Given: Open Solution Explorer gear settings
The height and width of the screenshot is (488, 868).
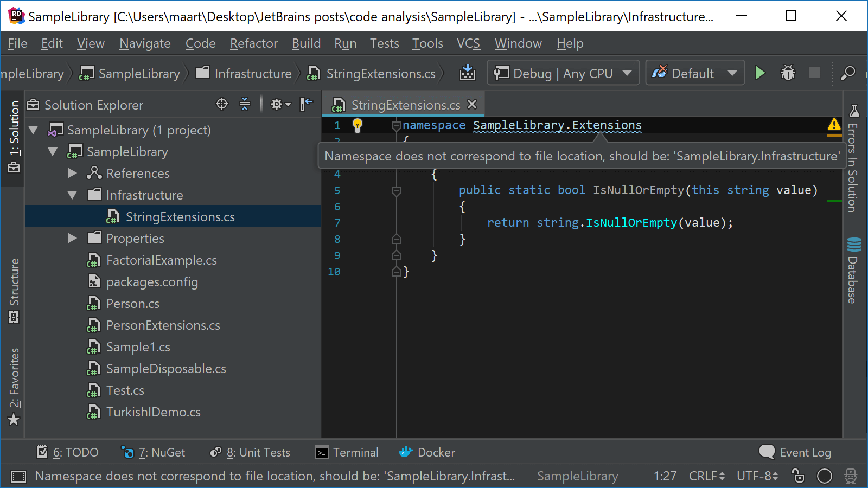Looking at the screenshot, I should click(x=280, y=104).
